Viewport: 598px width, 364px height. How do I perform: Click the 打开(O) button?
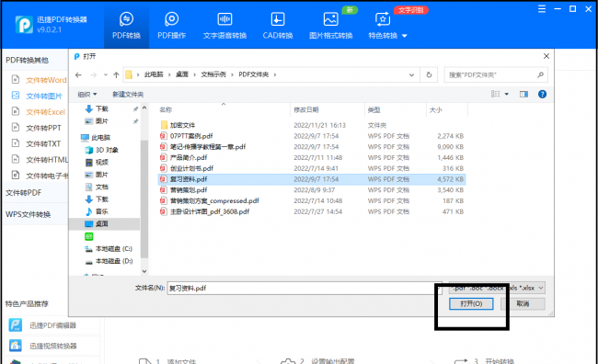coord(471,303)
